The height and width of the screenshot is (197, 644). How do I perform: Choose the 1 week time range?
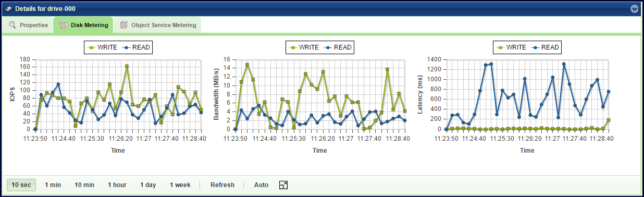pos(180,185)
